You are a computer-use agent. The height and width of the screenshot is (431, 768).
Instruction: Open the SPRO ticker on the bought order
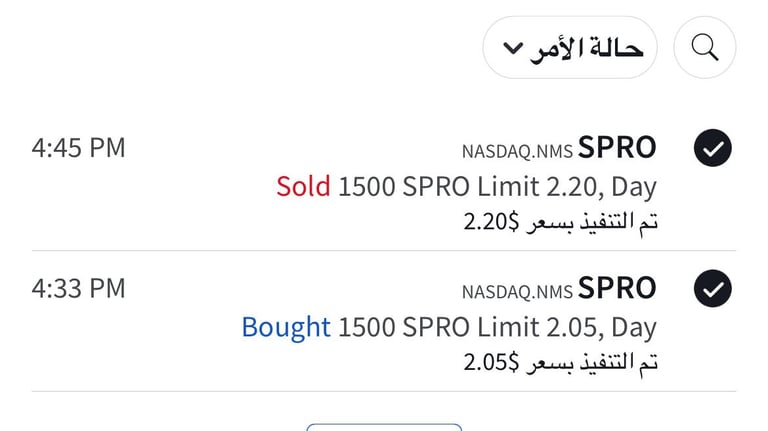click(617, 288)
